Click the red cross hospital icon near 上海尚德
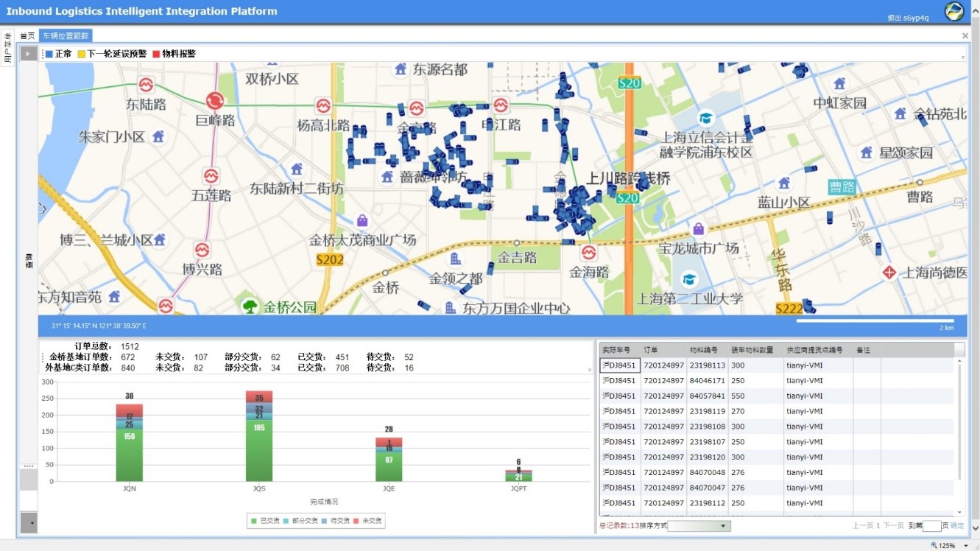980x551 pixels. 889,272
